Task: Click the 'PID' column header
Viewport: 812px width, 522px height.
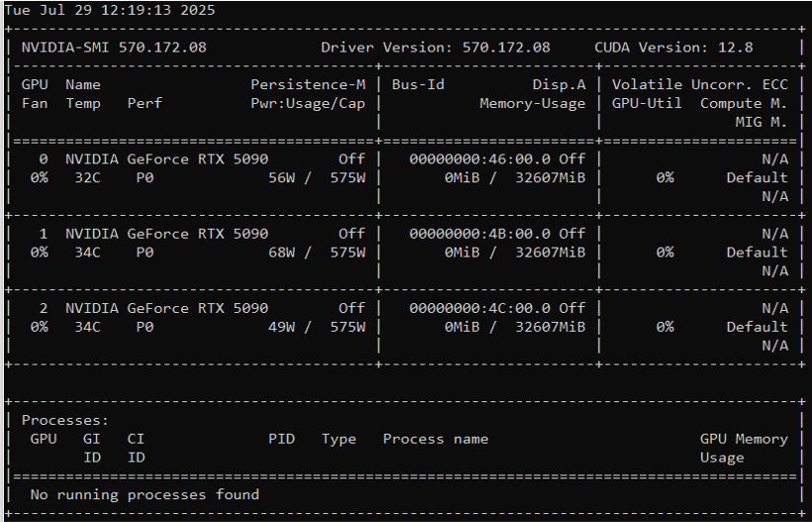Action: [x=281, y=439]
